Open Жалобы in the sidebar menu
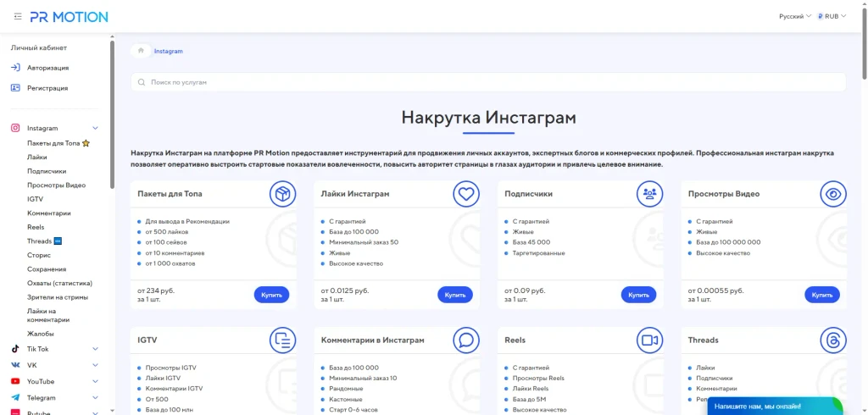 tap(41, 334)
